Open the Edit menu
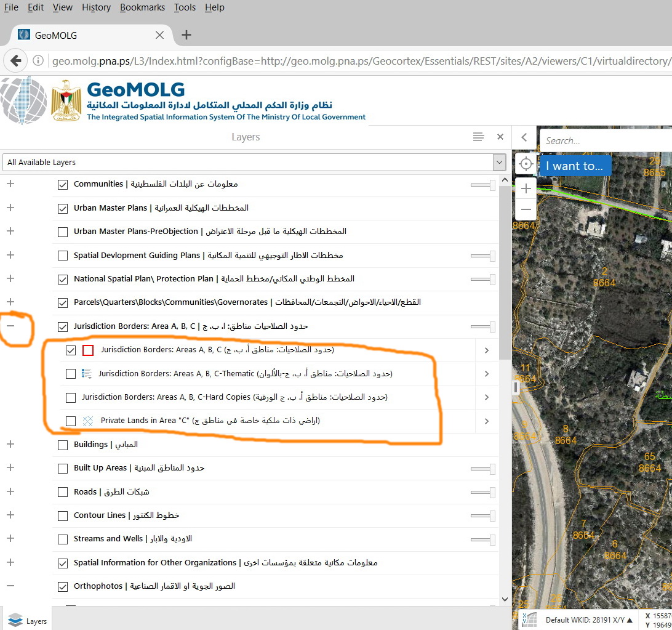 36,7
